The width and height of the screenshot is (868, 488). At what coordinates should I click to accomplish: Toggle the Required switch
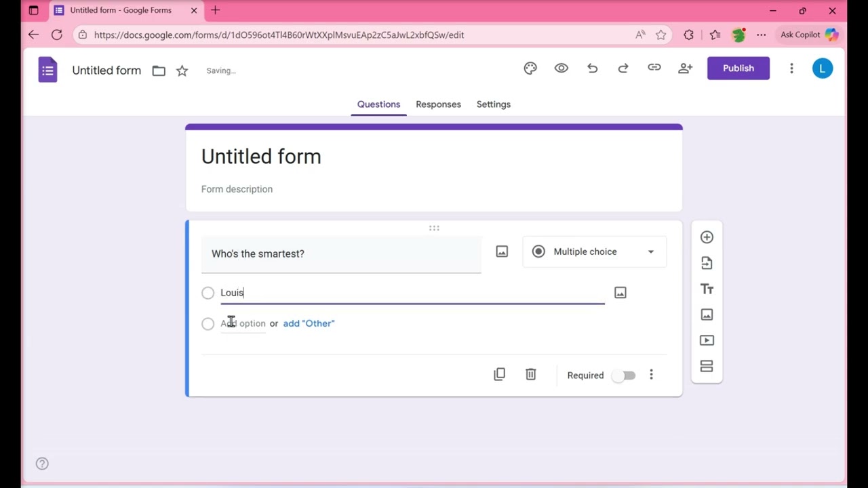pyautogui.click(x=624, y=375)
